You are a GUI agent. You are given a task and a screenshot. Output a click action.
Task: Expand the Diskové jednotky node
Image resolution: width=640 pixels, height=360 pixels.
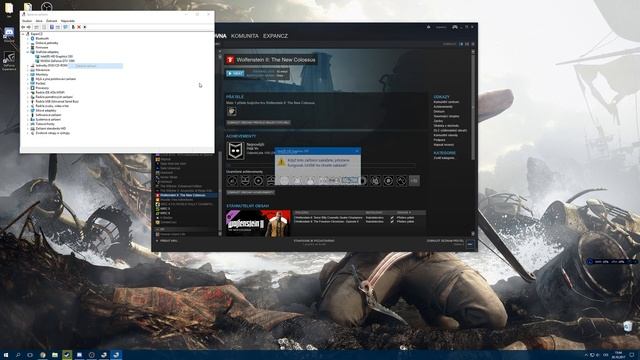click(28, 43)
